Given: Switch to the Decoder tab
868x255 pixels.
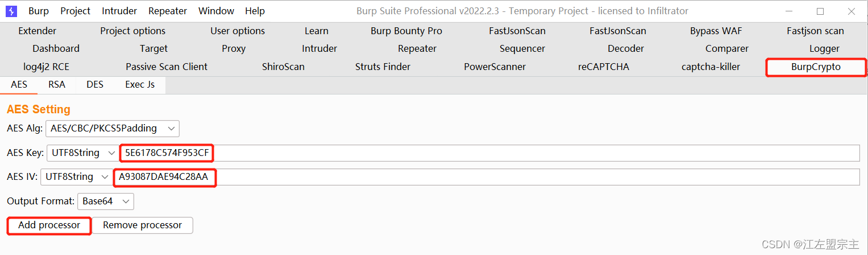Looking at the screenshot, I should click(626, 49).
